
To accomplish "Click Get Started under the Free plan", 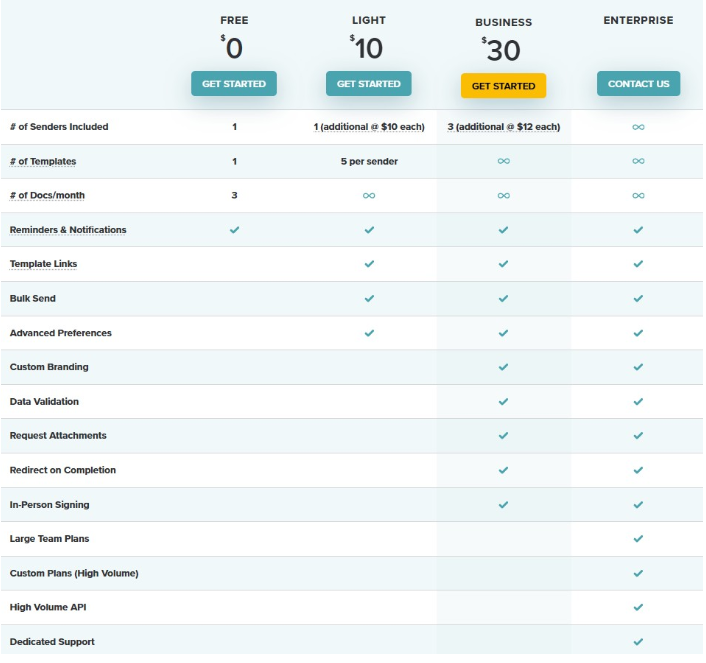I will 234,84.
